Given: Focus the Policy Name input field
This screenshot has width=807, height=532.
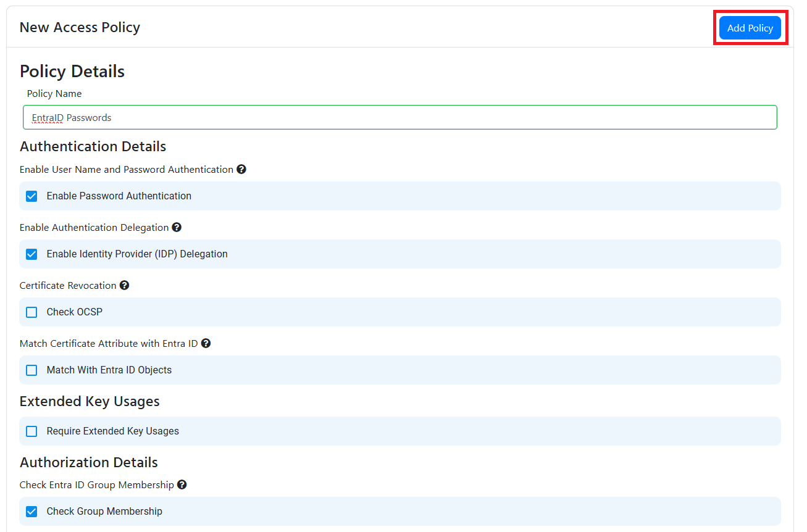Looking at the screenshot, I should pos(400,117).
